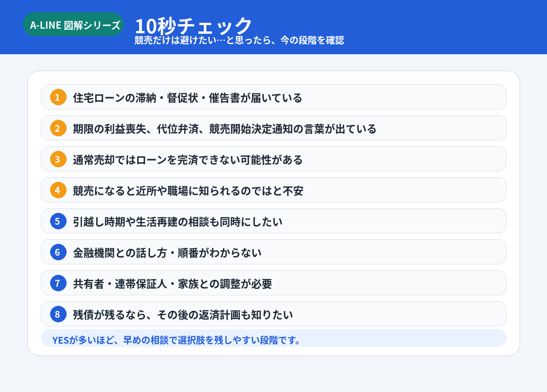This screenshot has width=547, height=392.
Task: Select the 残債が残るなら返済計画 row
Action: coord(273,314)
